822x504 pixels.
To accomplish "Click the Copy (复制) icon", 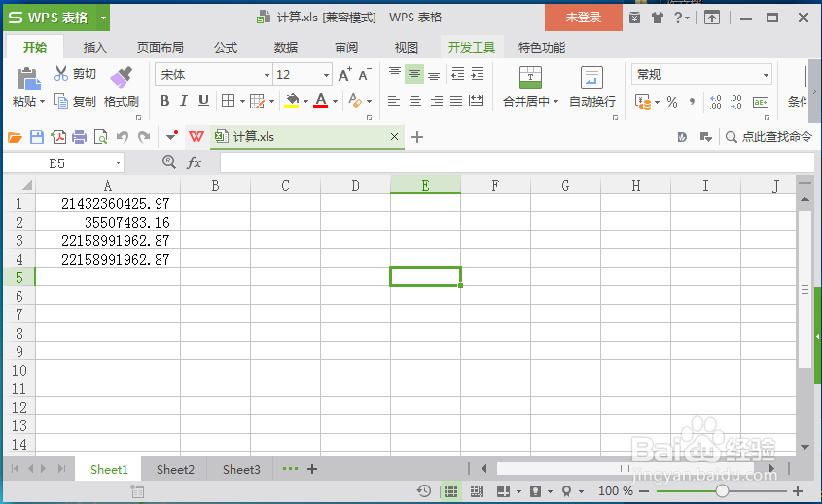I will click(x=61, y=101).
